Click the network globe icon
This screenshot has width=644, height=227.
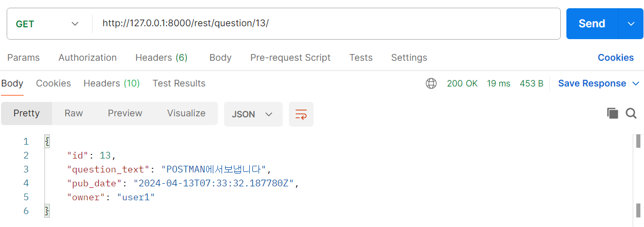431,83
